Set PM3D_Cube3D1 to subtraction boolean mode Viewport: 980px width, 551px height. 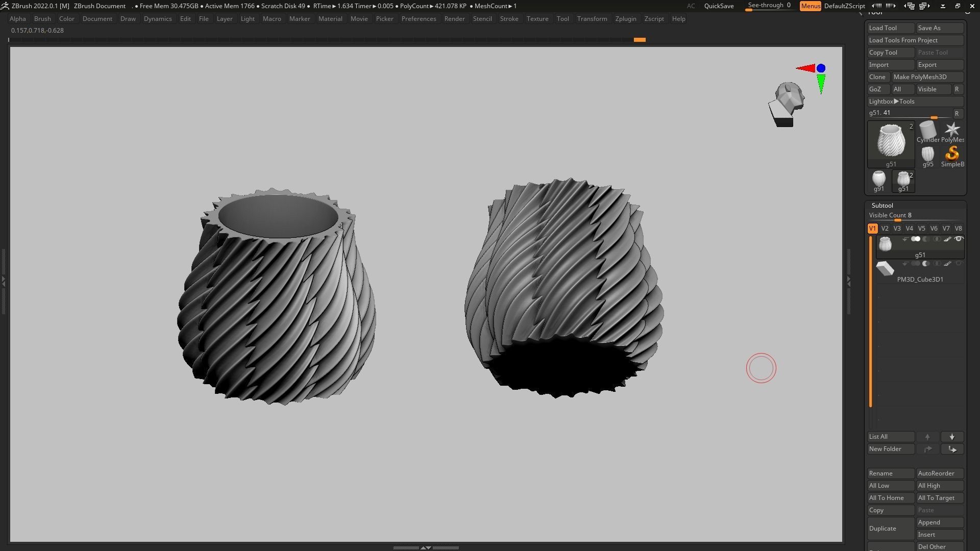pyautogui.click(x=926, y=264)
